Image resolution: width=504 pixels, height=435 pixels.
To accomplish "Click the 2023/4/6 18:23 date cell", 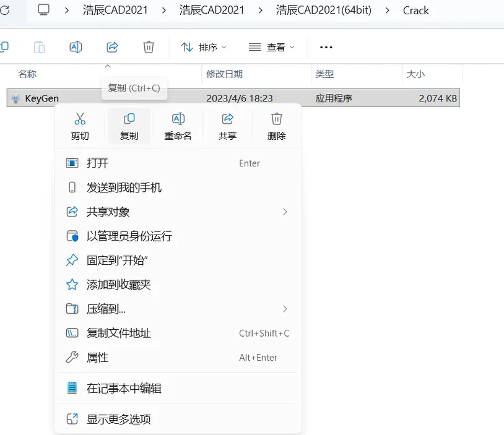I will click(240, 98).
